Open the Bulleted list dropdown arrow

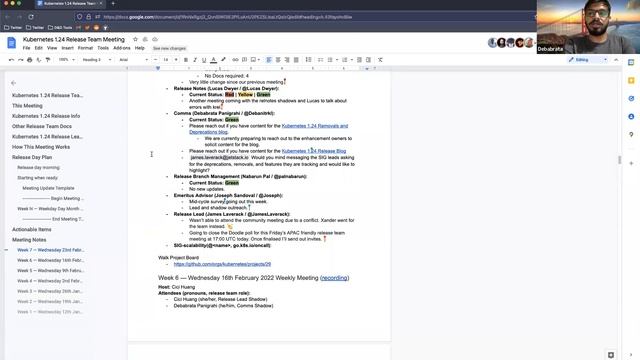[x=337, y=60]
